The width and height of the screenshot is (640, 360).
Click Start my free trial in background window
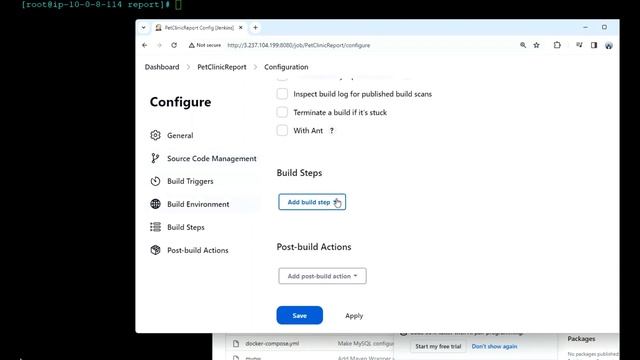[x=438, y=346]
